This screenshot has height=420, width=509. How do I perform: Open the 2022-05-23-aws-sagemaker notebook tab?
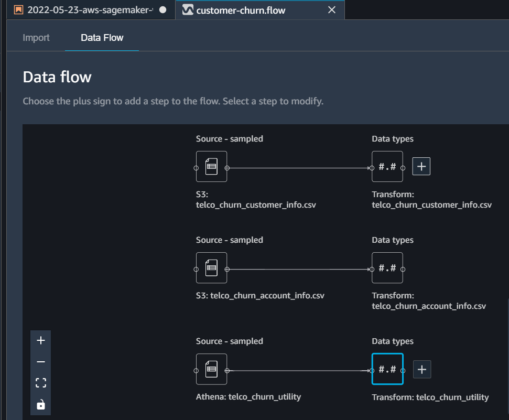[x=90, y=10]
